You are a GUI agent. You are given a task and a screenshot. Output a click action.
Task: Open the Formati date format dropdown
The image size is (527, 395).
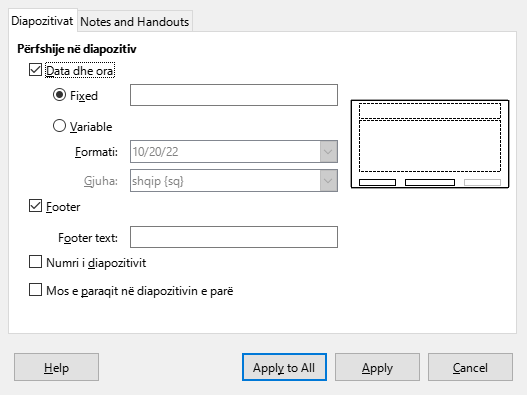[234, 152]
